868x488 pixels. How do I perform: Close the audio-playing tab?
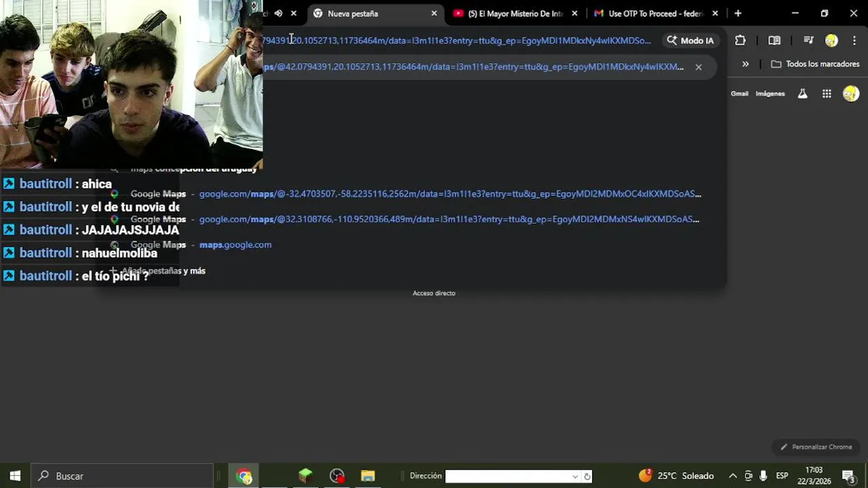click(x=294, y=13)
